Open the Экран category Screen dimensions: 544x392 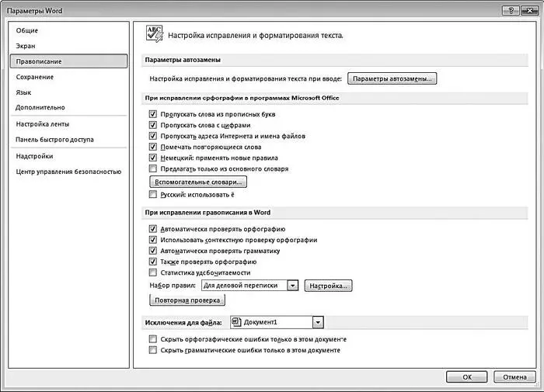coord(26,46)
